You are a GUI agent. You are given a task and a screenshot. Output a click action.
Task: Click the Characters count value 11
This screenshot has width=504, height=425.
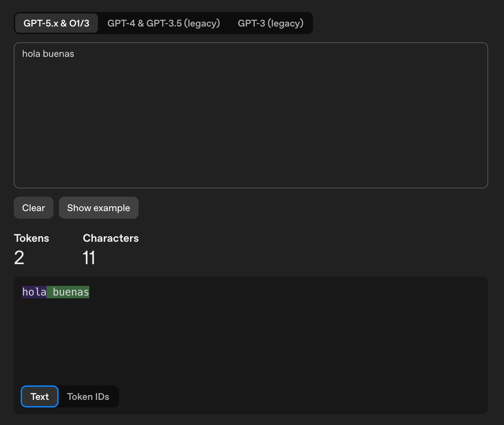coord(89,258)
